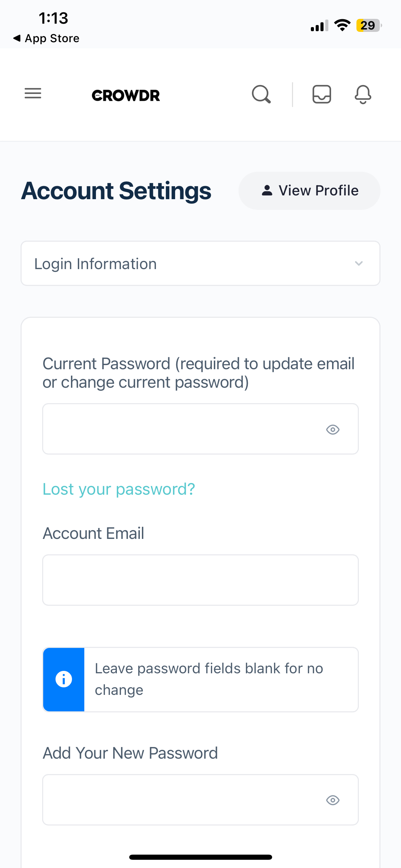401x868 pixels.
Task: Click the "Lost your password?" link
Action: pyautogui.click(x=119, y=489)
